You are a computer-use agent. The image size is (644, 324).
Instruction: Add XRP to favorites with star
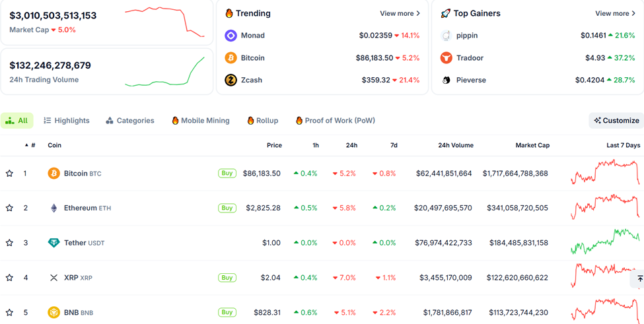(x=9, y=278)
